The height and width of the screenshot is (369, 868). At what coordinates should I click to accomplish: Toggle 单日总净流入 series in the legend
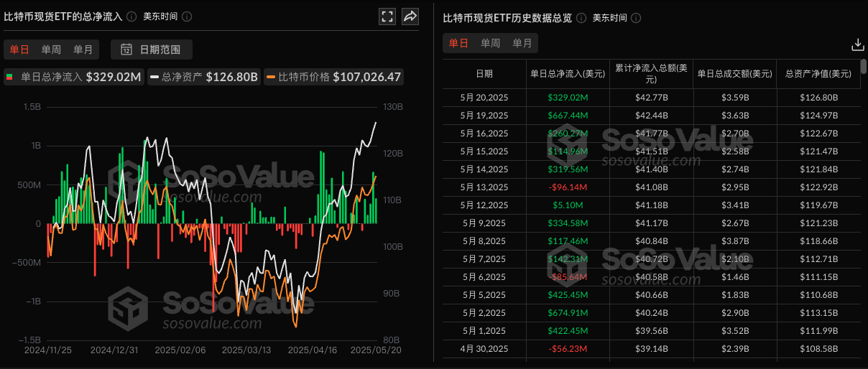point(74,77)
